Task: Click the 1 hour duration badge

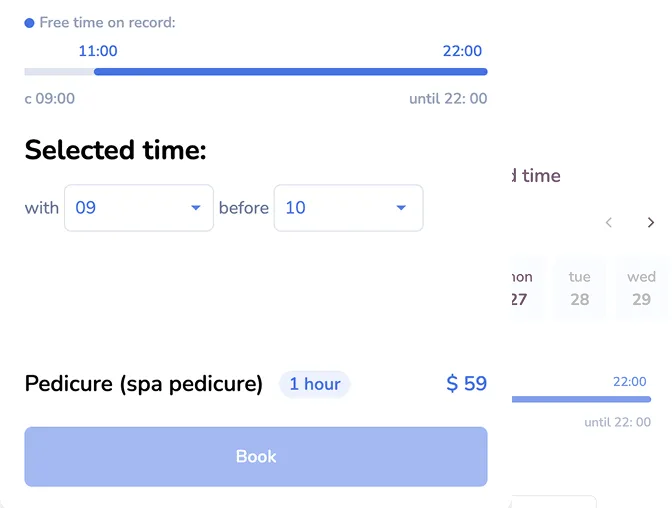Action: [x=315, y=384]
